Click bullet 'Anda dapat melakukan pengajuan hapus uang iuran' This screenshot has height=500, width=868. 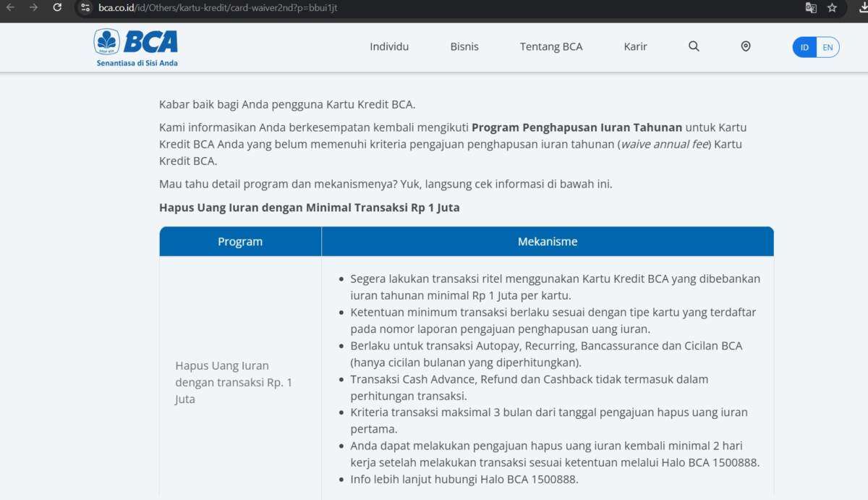[555, 454]
